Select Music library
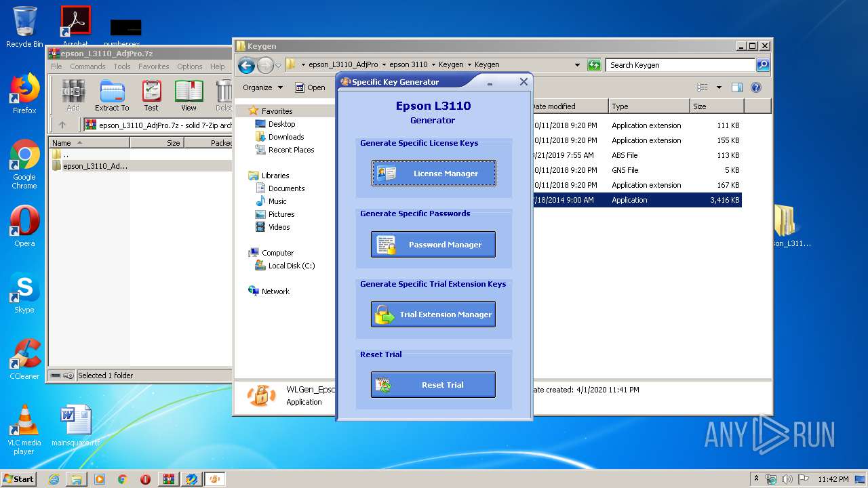 pos(277,201)
